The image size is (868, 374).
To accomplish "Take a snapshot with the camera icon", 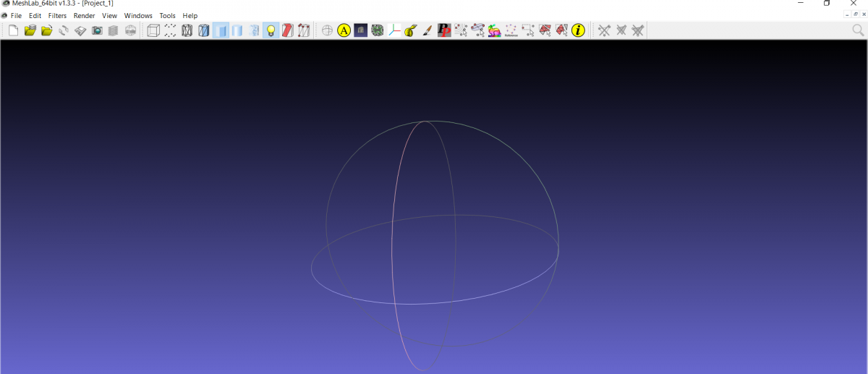I will click(x=96, y=30).
